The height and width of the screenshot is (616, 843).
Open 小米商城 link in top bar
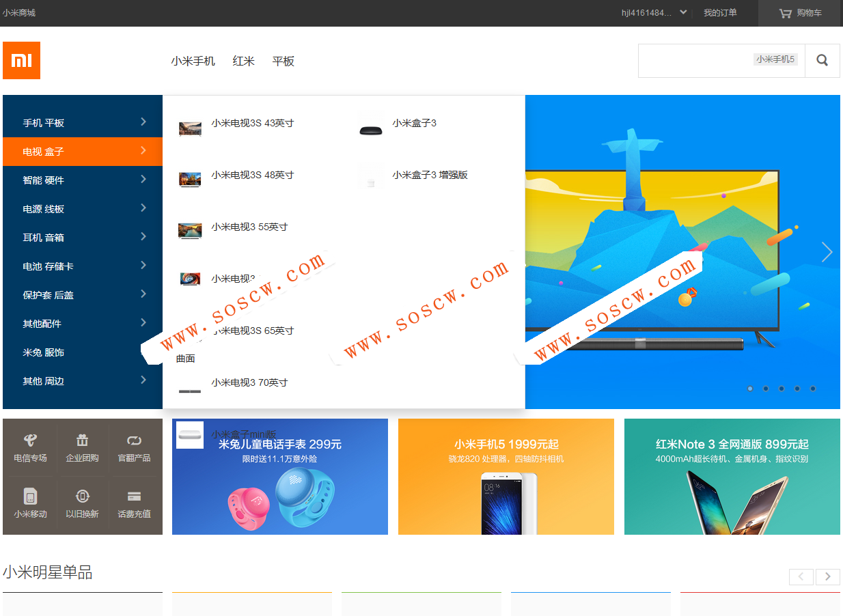(x=18, y=13)
